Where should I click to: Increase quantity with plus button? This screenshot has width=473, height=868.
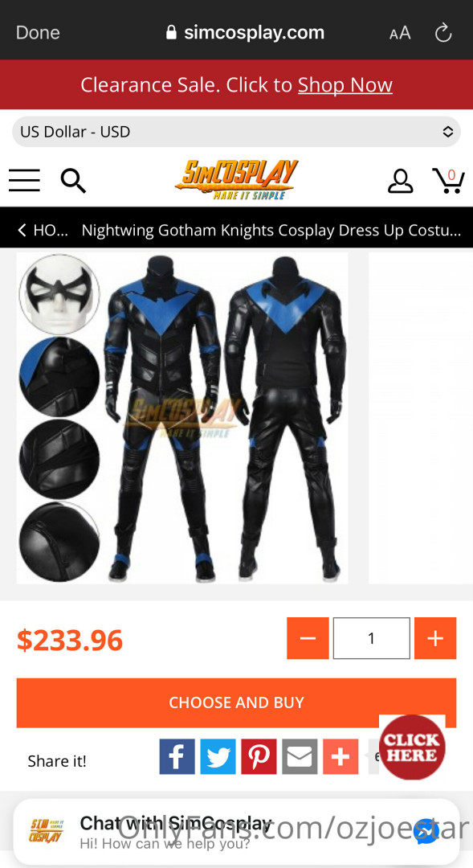(x=435, y=638)
